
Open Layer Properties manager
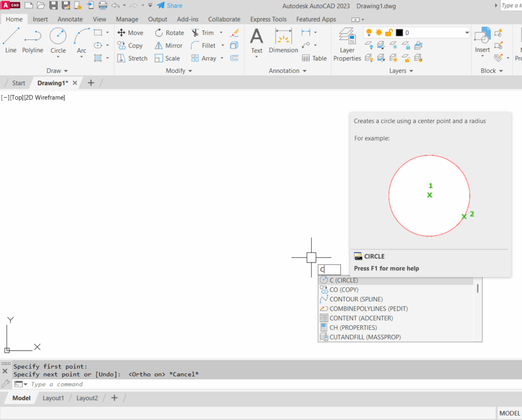pyautogui.click(x=347, y=44)
